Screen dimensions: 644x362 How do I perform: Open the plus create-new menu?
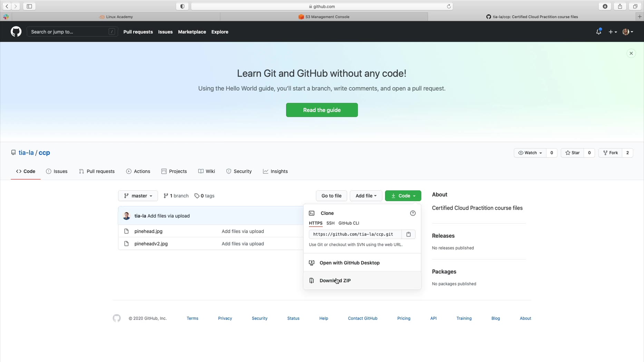(613, 32)
